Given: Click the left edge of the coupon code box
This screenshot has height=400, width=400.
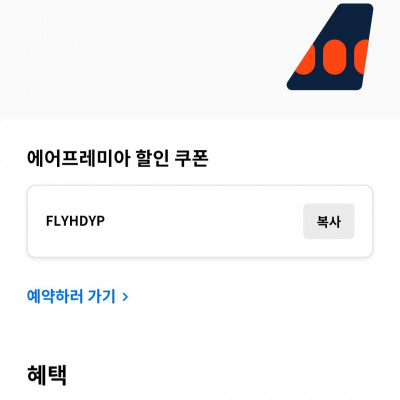Looking at the screenshot, I should pos(29,221).
